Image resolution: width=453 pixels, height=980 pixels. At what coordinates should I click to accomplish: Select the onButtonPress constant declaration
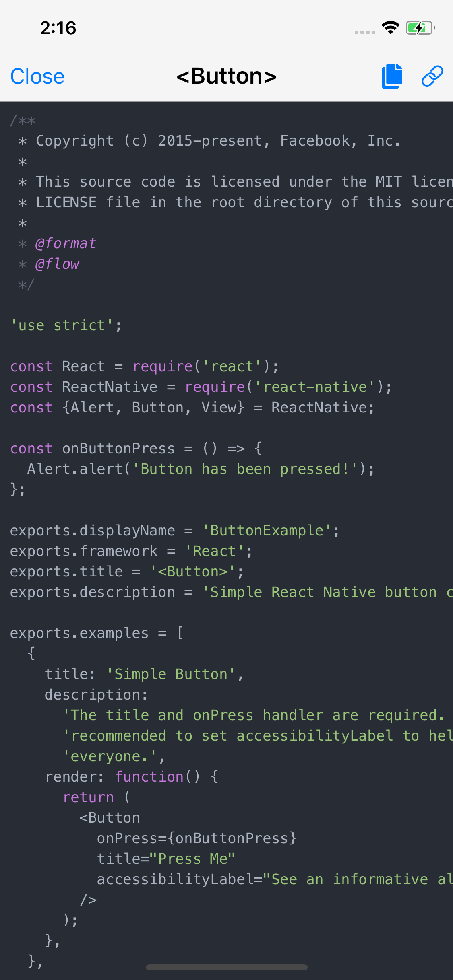(x=136, y=448)
